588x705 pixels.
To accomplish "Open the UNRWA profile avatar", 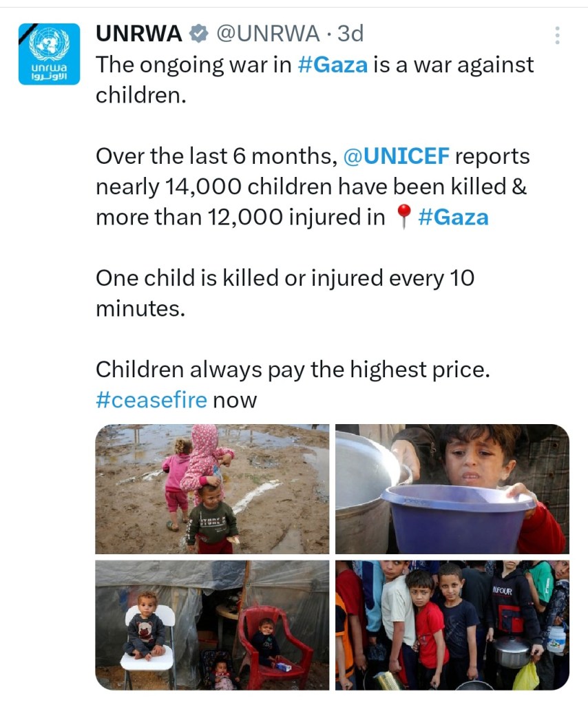I will (49, 54).
